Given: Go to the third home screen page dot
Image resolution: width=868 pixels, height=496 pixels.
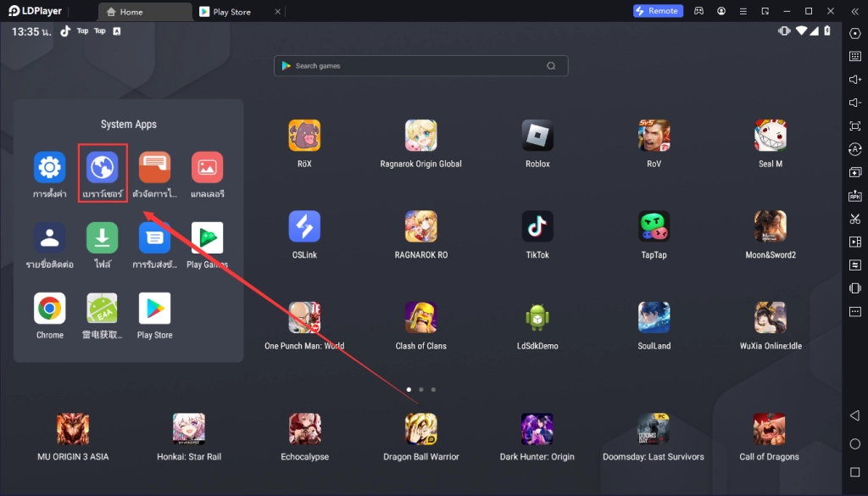Looking at the screenshot, I should 433,390.
